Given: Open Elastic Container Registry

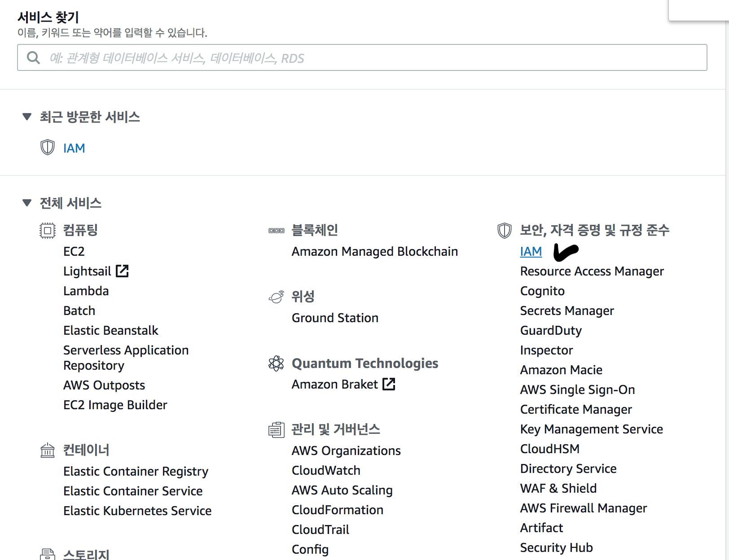Looking at the screenshot, I should (x=136, y=472).
